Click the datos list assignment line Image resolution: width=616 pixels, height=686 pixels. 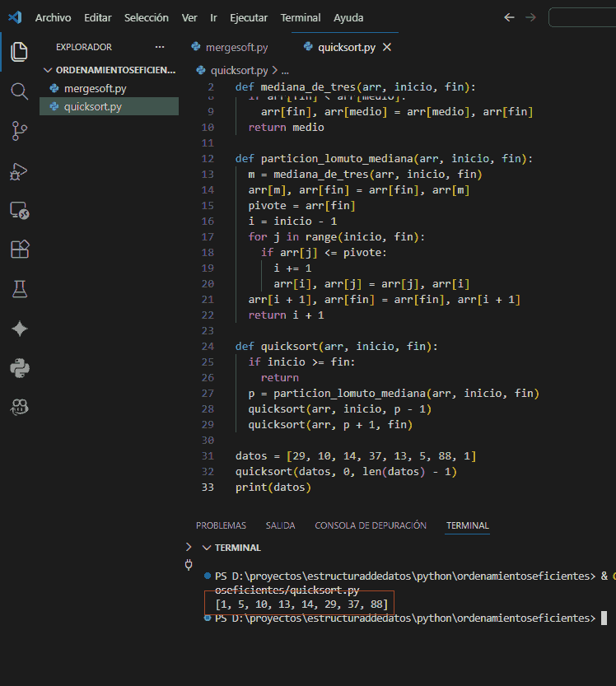[355, 456]
